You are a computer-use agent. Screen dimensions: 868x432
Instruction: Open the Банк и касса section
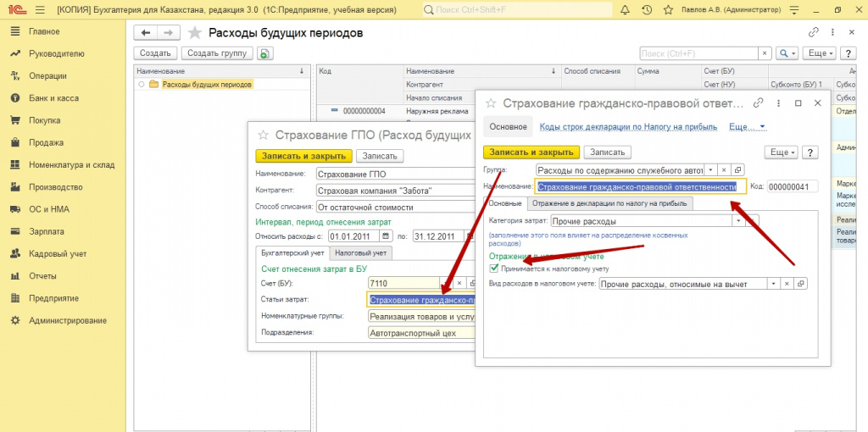tap(53, 98)
